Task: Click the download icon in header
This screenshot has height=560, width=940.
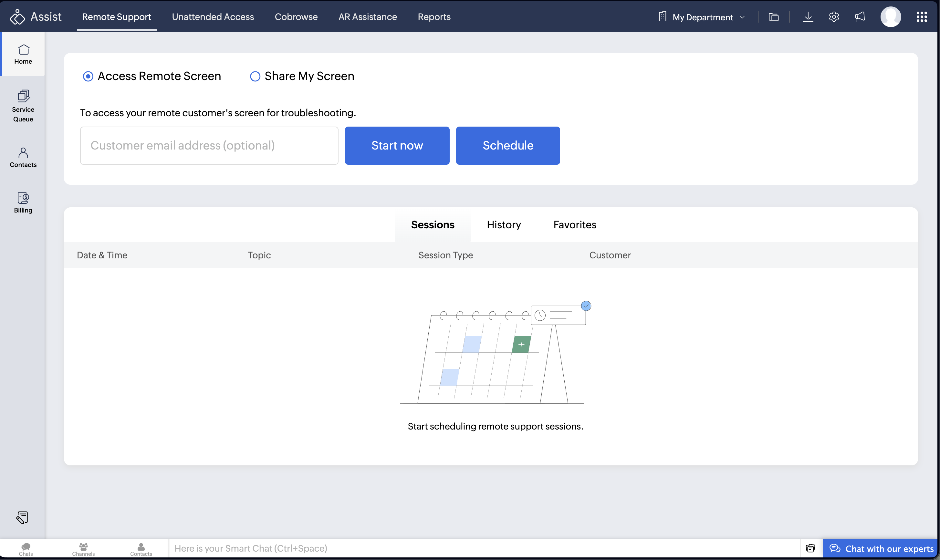Action: 808,17
